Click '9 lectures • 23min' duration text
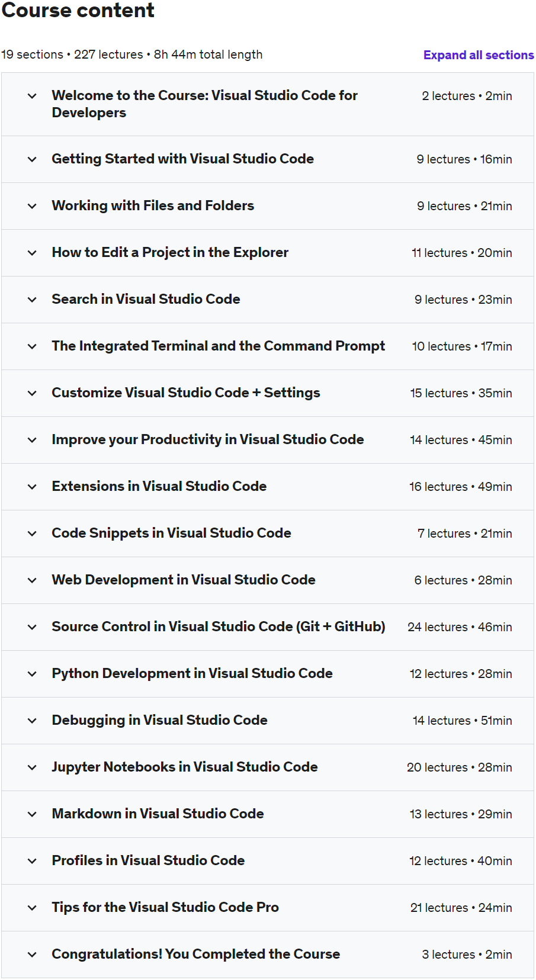This screenshot has width=536, height=980. pyautogui.click(x=463, y=300)
